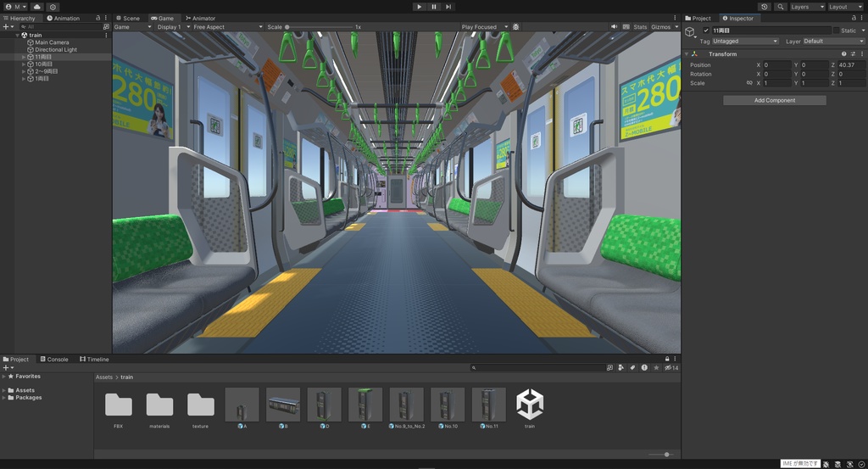Screen dimensions: 868x469
Task: Click the Position Z value field
Action: click(851, 64)
